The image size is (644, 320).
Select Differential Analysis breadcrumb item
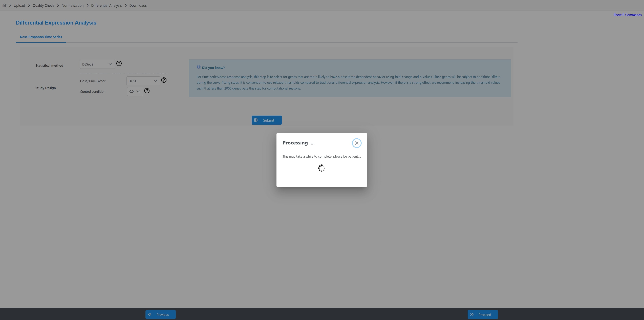click(106, 6)
